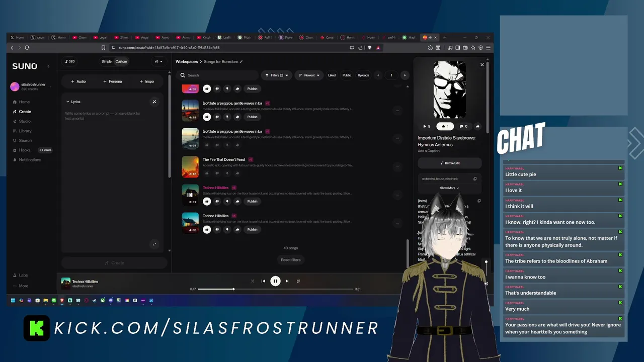Click the Brave shields icon in address bar
The width and height of the screenshot is (644, 362).
click(x=370, y=48)
